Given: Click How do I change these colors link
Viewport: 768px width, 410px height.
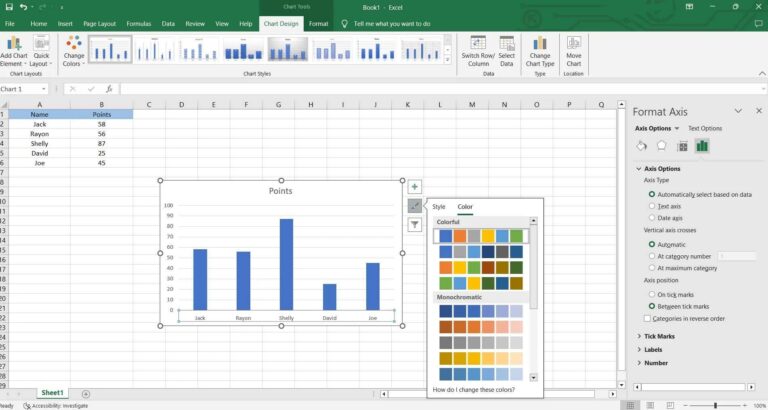Looking at the screenshot, I should 474,390.
